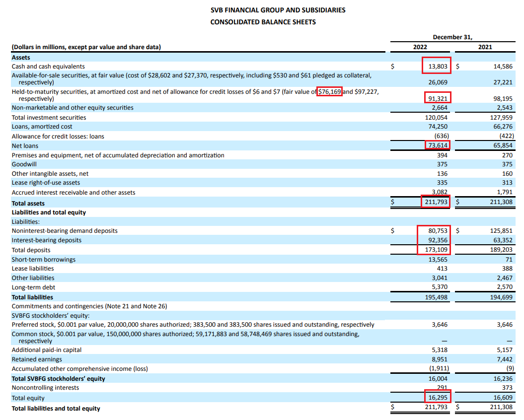This screenshot has height=420, width=524.
Task: Select short-term borrowings 13,565
Action: coord(438,260)
